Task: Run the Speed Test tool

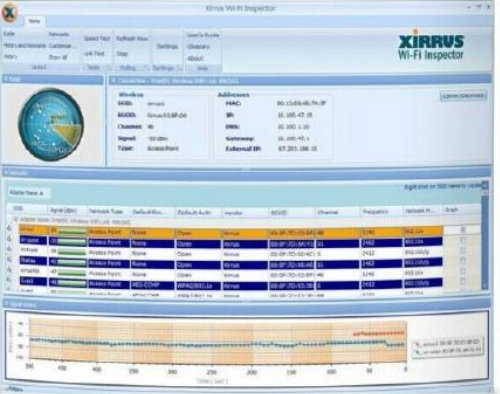Action: (97, 38)
